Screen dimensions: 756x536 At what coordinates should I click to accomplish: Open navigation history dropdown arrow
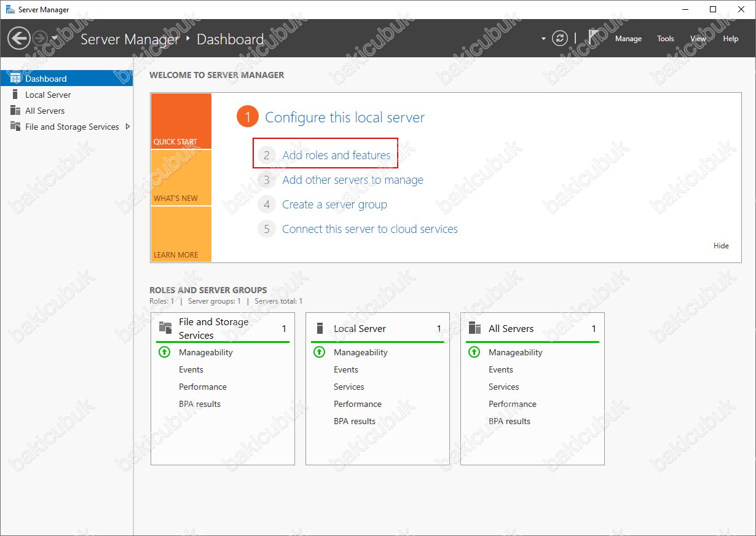tap(55, 38)
